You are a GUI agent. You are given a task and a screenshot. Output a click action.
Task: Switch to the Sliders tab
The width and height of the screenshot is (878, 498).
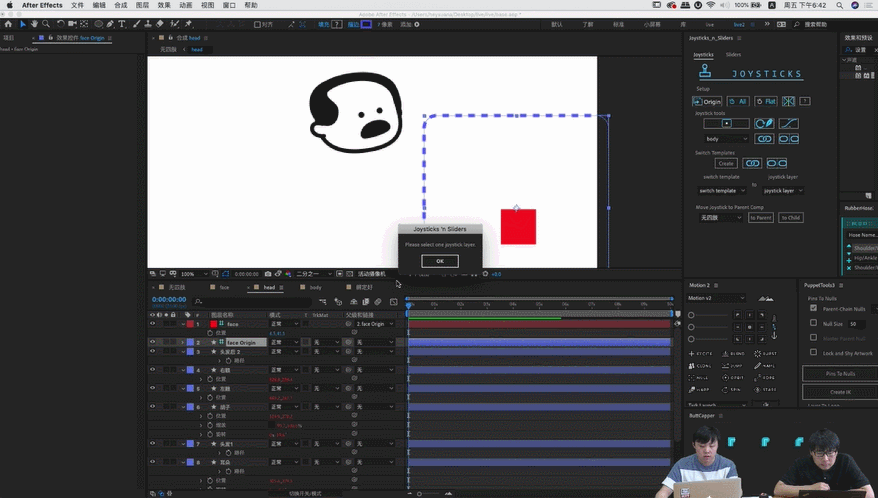tap(733, 54)
